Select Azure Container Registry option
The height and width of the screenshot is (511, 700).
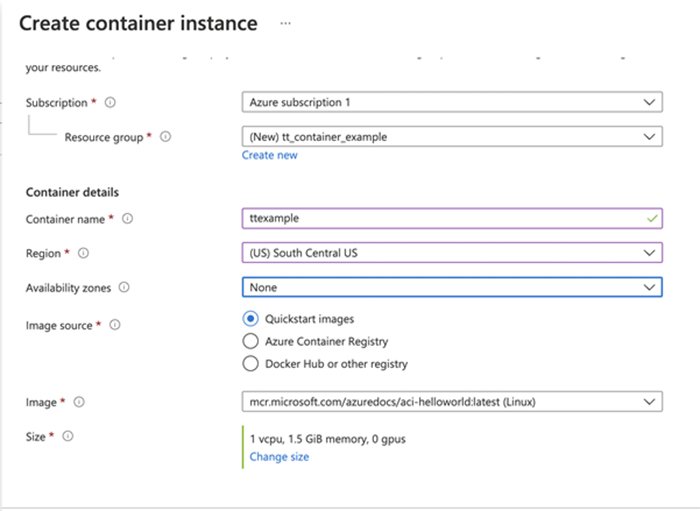250,341
